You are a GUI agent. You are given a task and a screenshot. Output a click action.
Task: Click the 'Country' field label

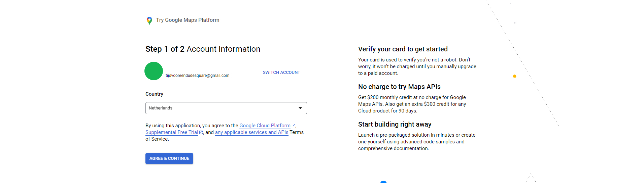pyautogui.click(x=154, y=94)
